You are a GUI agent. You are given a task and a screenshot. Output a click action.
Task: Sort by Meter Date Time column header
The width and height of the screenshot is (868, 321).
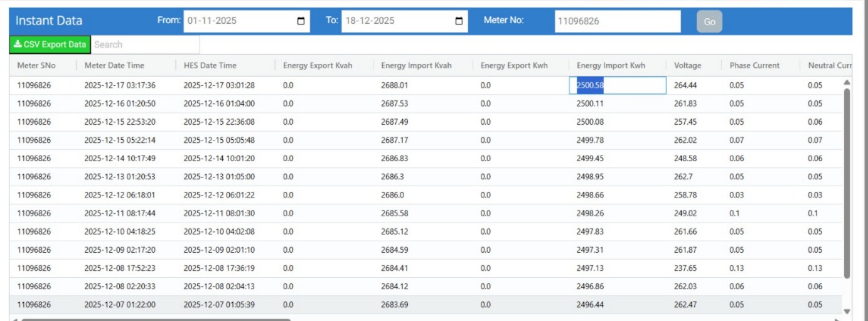coord(114,65)
